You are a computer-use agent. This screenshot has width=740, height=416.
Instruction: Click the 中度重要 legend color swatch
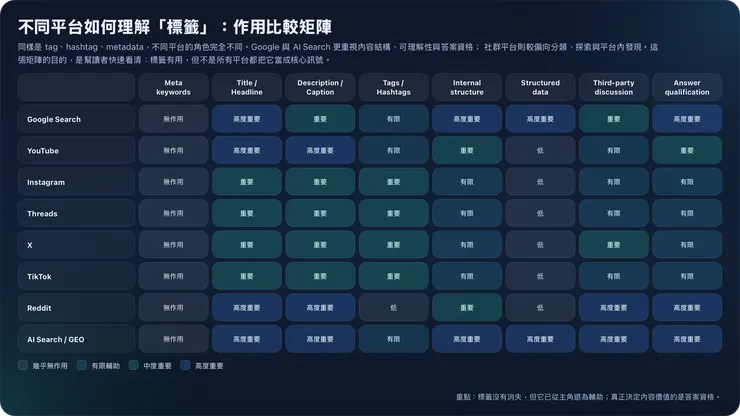134,365
